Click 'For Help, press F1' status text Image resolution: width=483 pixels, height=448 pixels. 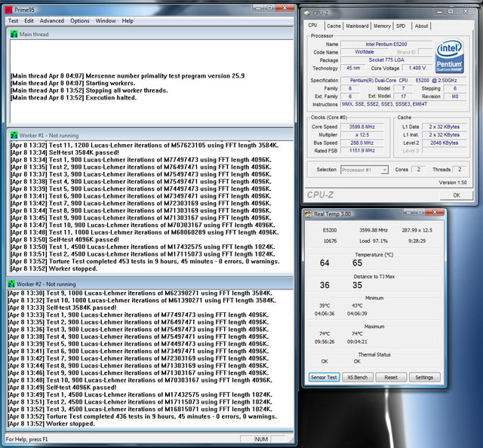(x=27, y=440)
